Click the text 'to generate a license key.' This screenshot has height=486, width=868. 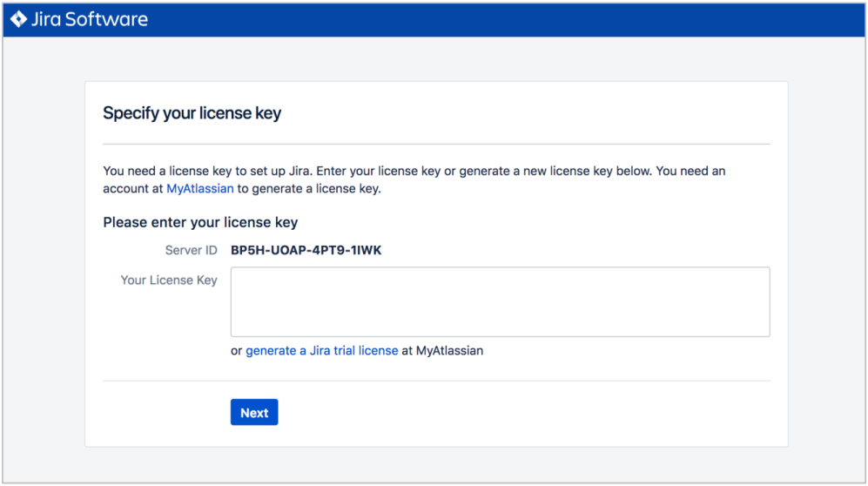[x=309, y=189]
